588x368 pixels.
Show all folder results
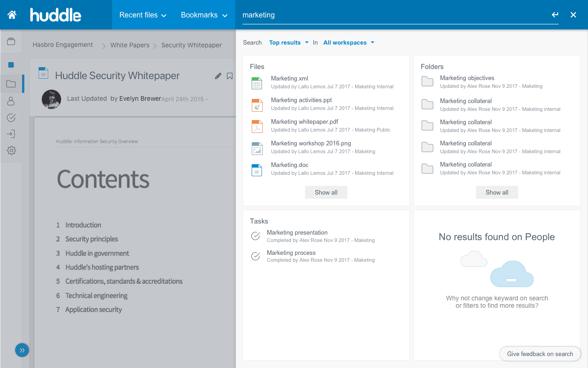pyautogui.click(x=497, y=192)
